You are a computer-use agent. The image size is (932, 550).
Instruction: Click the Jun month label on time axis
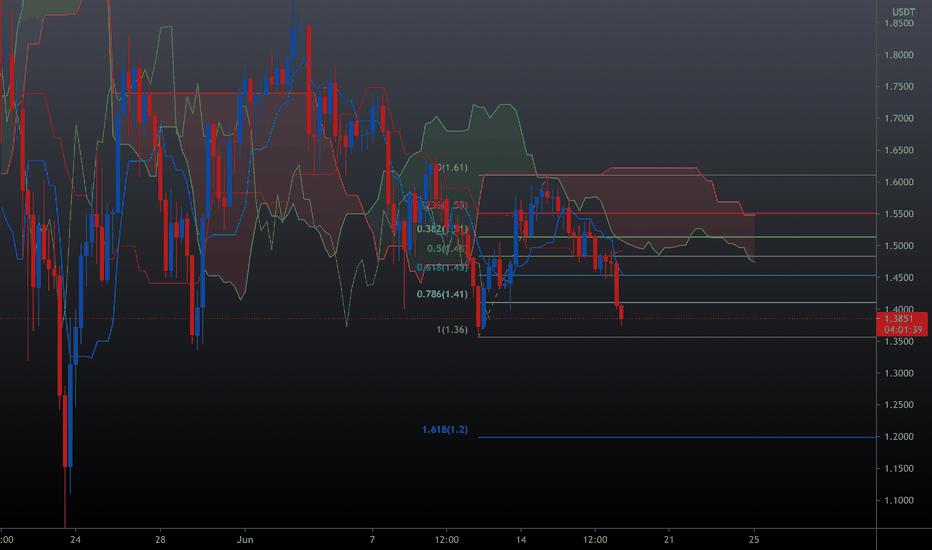pos(245,540)
